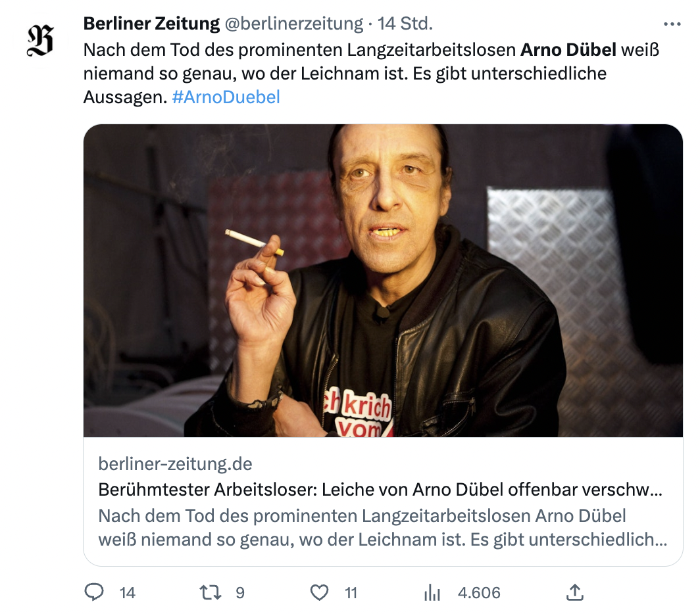Click the 14 Std. timestamp
The image size is (700, 614).
[x=405, y=24]
